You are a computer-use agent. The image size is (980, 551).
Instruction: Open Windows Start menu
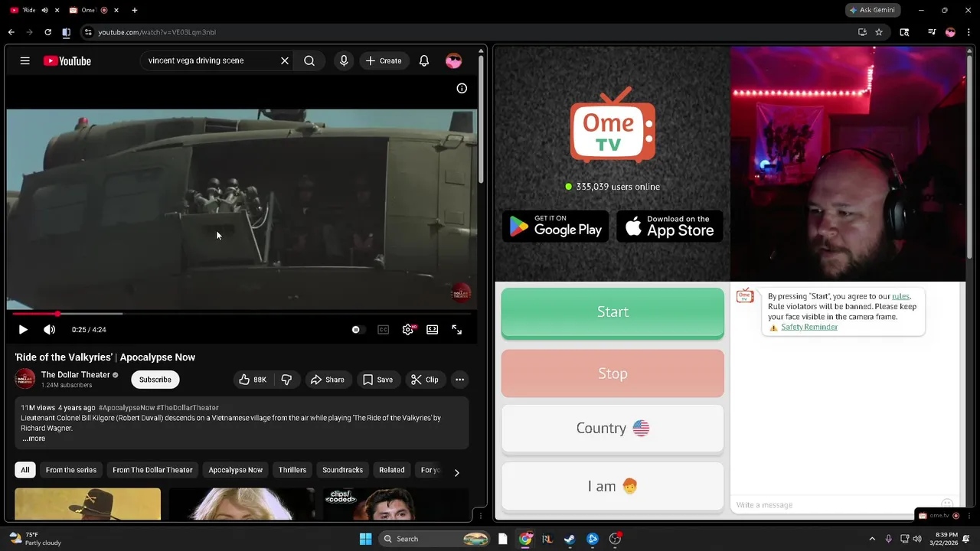coord(365,539)
